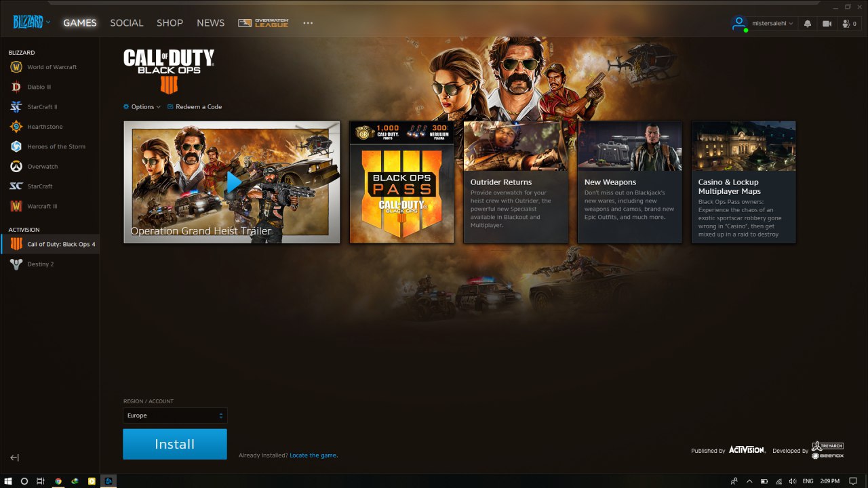Click the Treyarch developer logo
Viewport: 868px width, 488px height.
pyautogui.click(x=827, y=445)
